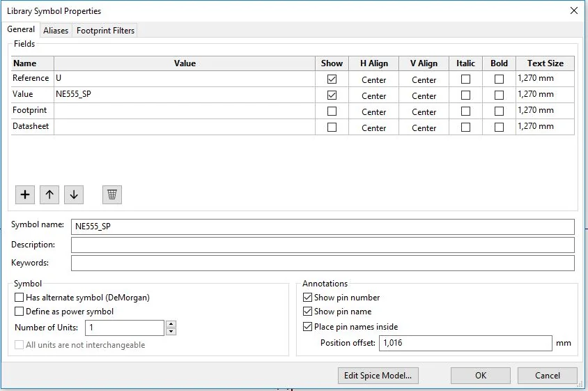The width and height of the screenshot is (588, 391).
Task: Uncheck Place pin names inside
Action: 307,327
